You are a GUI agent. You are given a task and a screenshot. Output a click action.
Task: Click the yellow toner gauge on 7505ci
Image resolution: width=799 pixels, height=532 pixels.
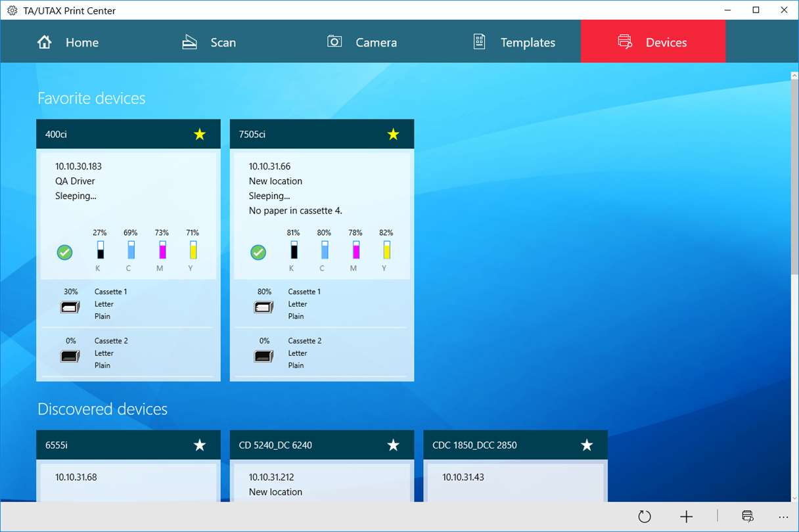coord(387,250)
